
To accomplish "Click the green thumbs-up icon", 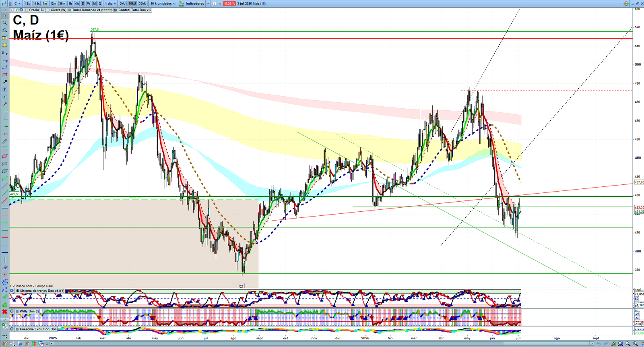I will (5, 304).
